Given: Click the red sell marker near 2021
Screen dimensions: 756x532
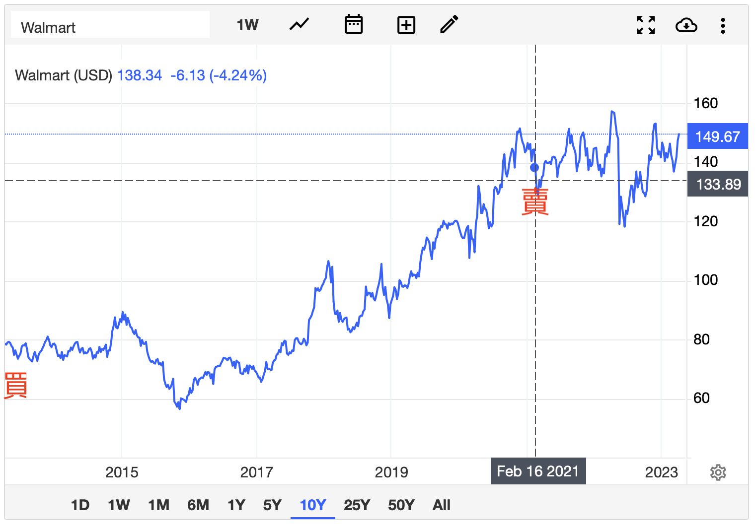Looking at the screenshot, I should point(535,201).
